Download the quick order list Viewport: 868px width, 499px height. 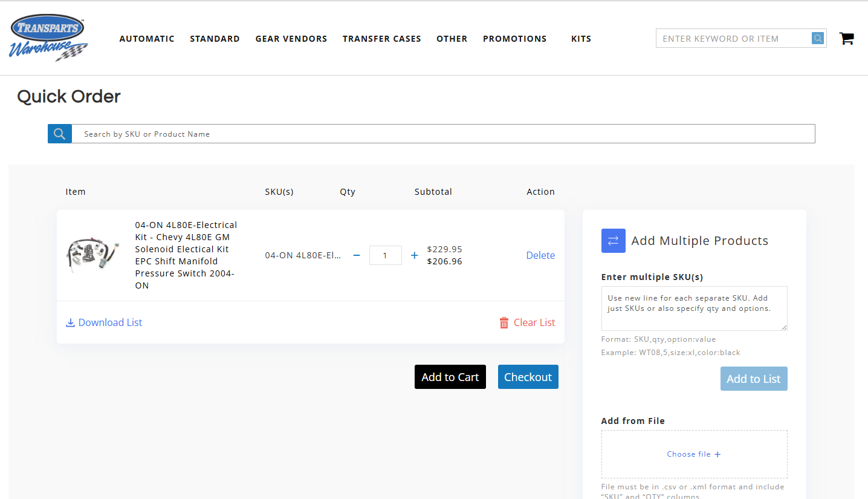(x=104, y=322)
